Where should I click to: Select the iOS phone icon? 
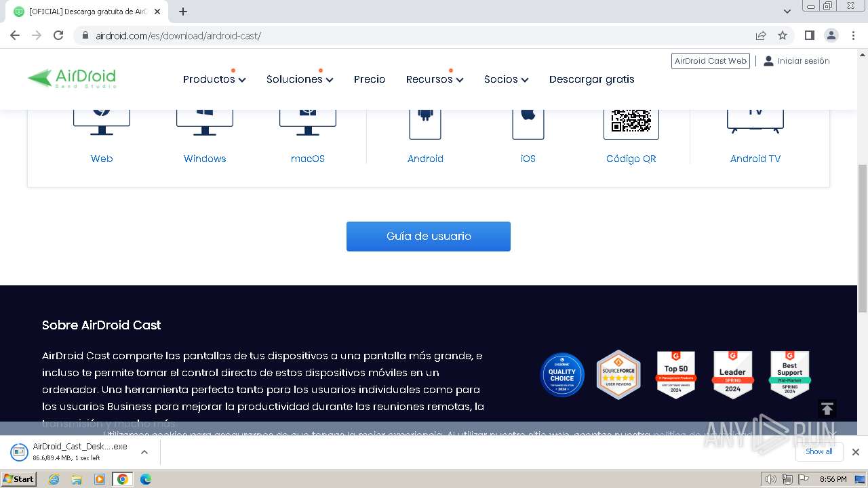pyautogui.click(x=528, y=124)
